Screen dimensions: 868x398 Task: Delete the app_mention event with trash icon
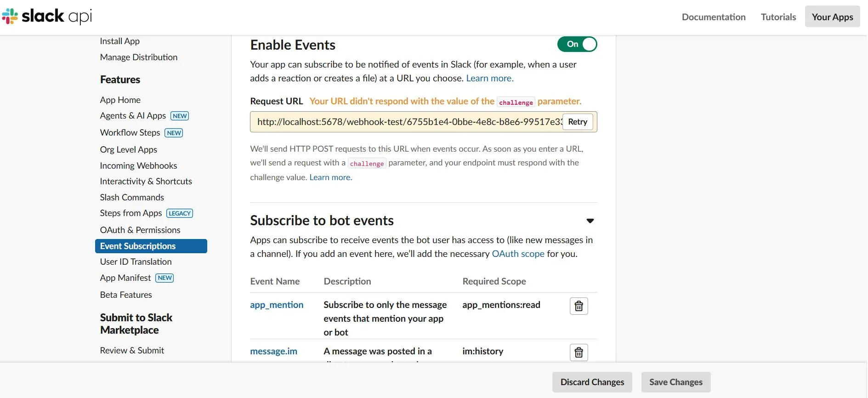579,306
